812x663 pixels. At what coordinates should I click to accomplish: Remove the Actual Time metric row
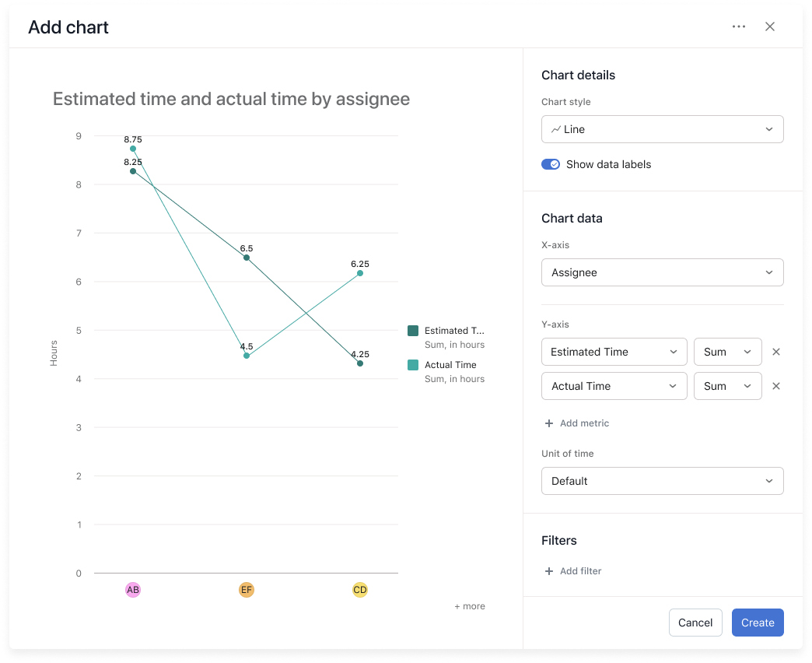pos(775,386)
